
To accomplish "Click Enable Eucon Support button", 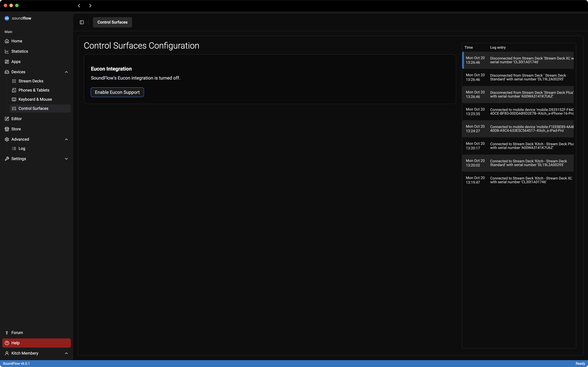I will pyautogui.click(x=117, y=92).
